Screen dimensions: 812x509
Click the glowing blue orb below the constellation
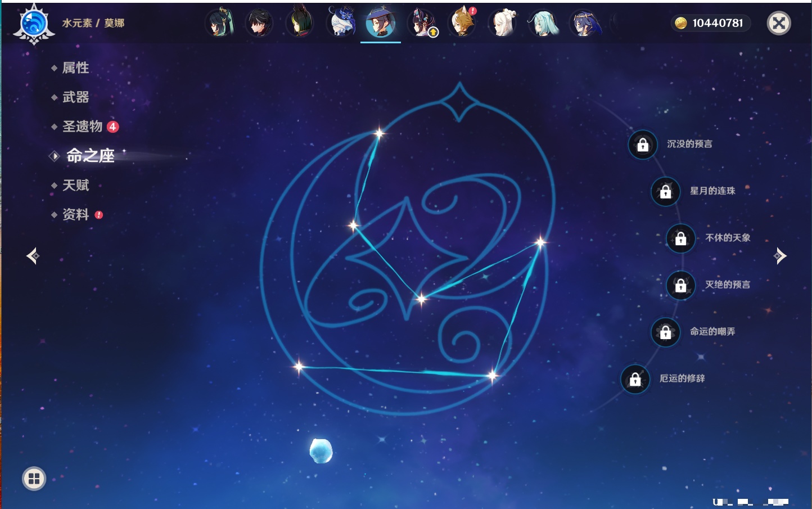tap(321, 451)
